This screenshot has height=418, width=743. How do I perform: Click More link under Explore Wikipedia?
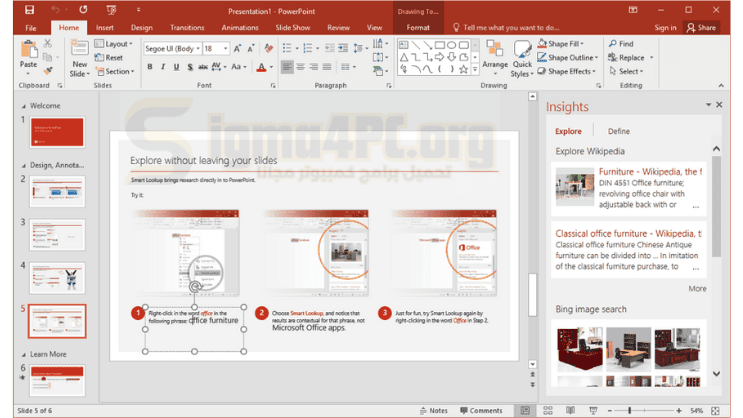point(697,289)
